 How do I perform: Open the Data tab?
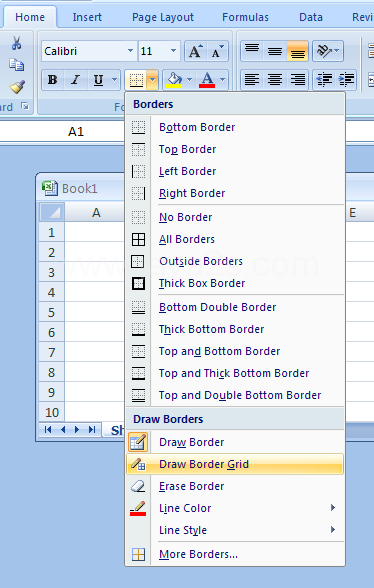click(x=311, y=17)
